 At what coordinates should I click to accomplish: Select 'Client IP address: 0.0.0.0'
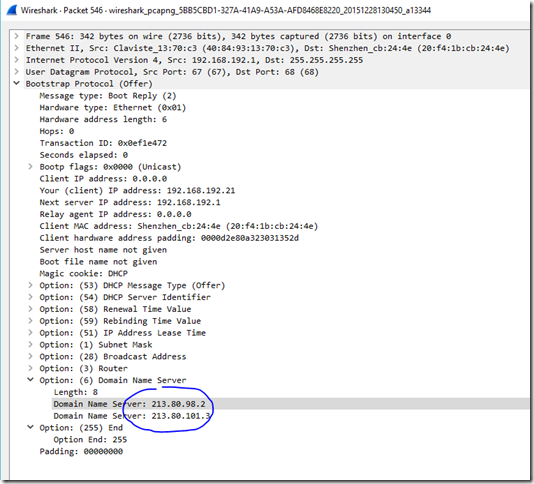tap(103, 179)
